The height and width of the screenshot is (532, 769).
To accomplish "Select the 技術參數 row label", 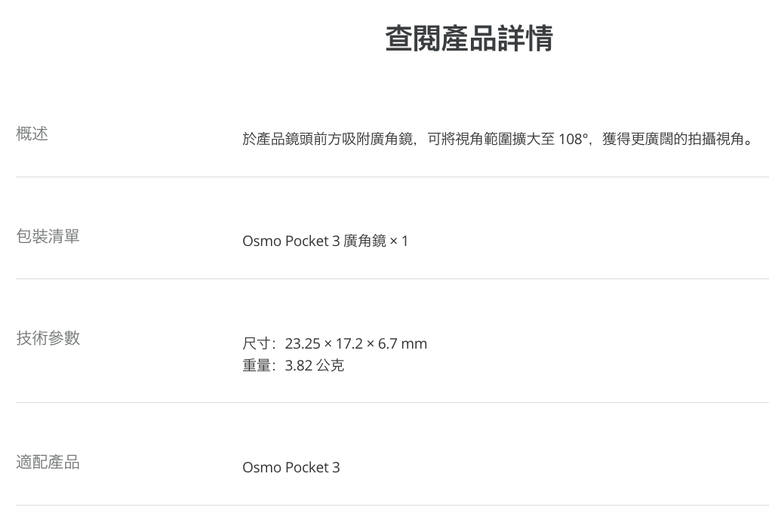I will point(48,337).
